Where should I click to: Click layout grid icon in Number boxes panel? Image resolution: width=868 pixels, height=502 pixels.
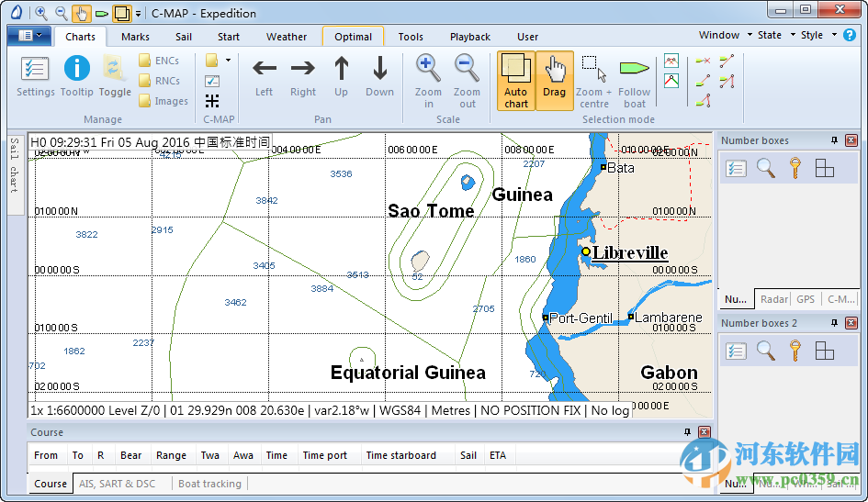824,168
